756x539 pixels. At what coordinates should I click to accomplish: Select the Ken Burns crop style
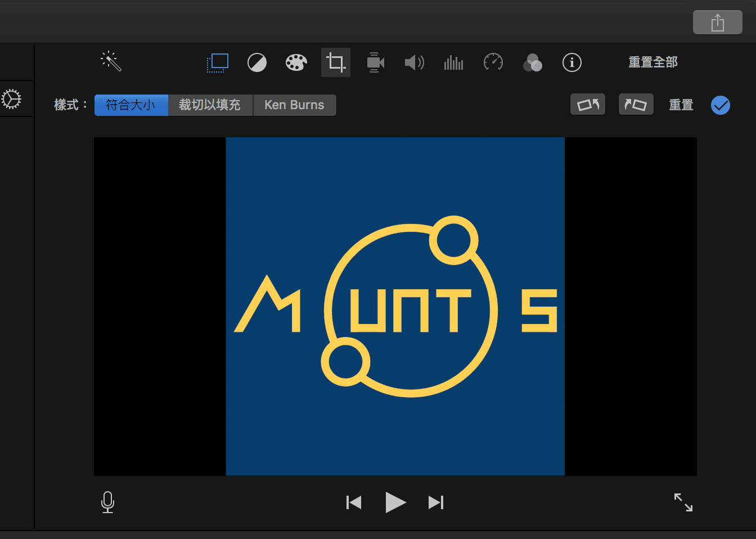click(x=295, y=105)
